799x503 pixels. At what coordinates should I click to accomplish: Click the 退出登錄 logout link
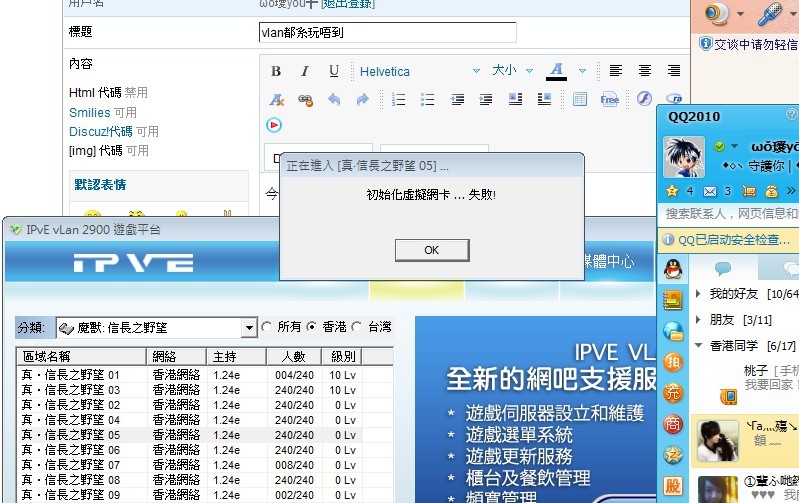pyautogui.click(x=348, y=4)
